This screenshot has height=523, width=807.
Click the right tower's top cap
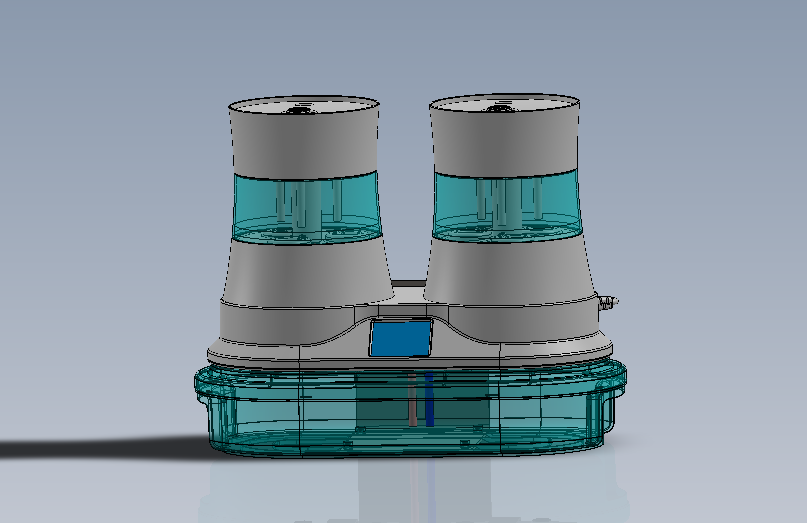tap(504, 104)
